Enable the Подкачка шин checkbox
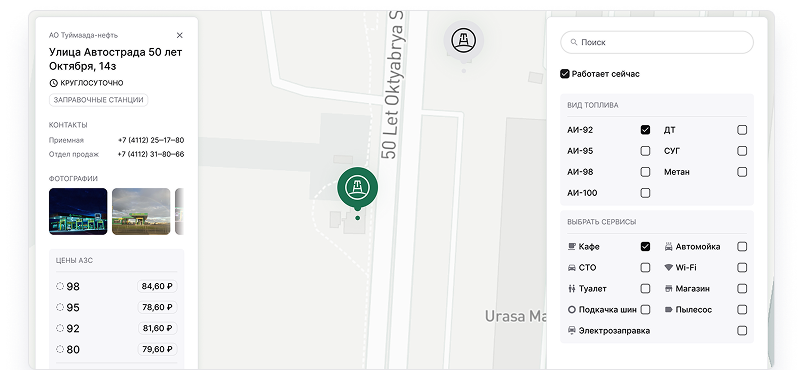This screenshot has width=803, height=370. pyautogui.click(x=645, y=310)
